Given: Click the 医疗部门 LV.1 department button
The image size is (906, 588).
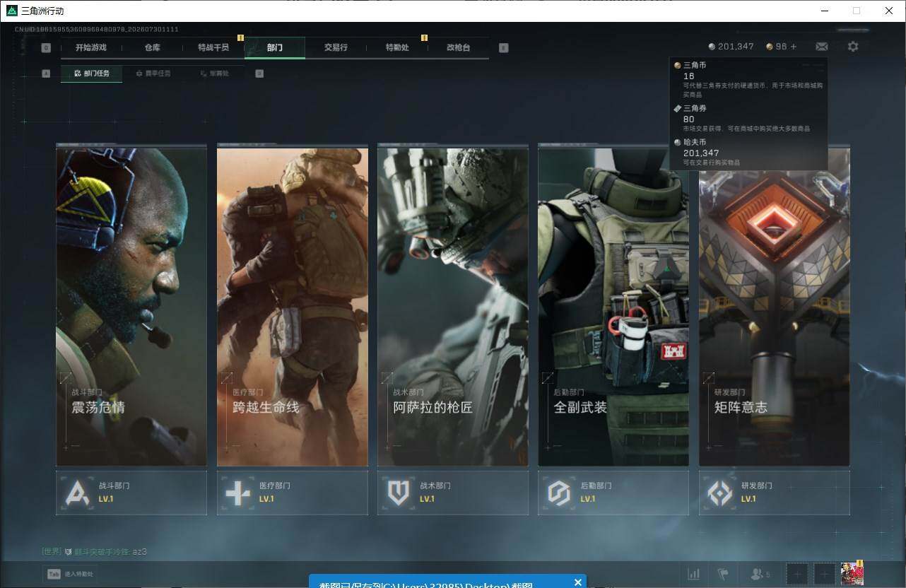Looking at the screenshot, I should coord(293,493).
